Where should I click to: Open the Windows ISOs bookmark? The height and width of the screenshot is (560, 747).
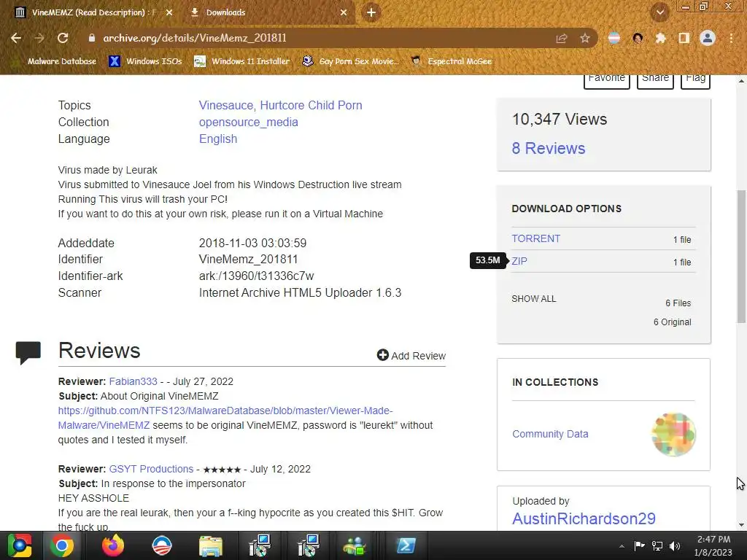[146, 61]
